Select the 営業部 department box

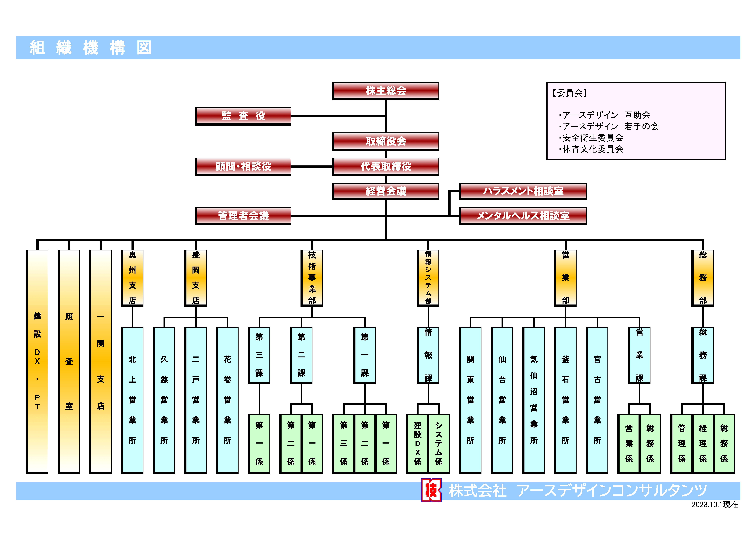[x=565, y=278]
